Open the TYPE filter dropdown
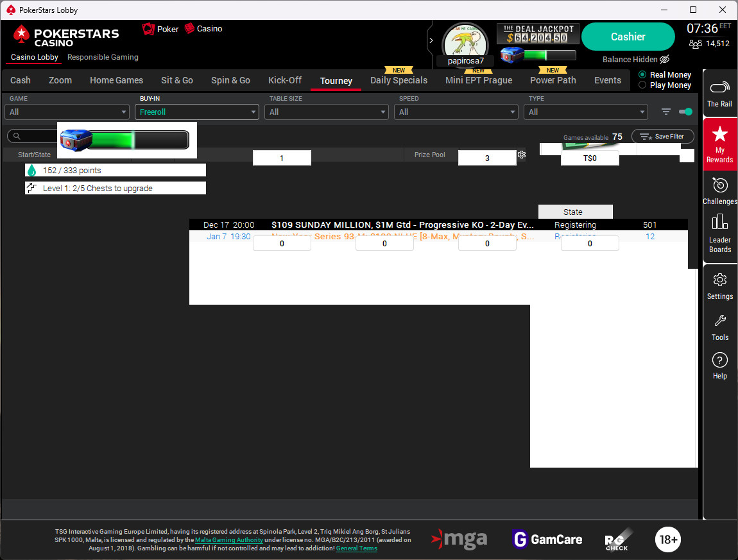The image size is (738, 560). [585, 112]
